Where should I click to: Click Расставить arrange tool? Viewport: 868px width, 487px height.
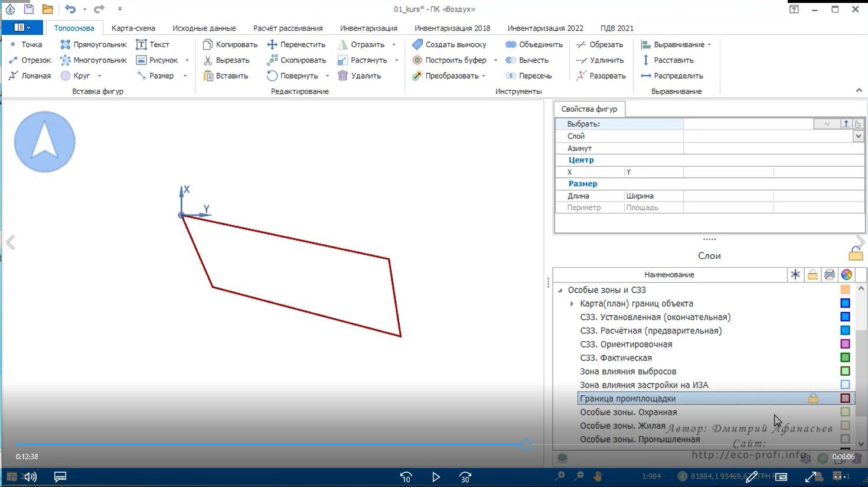[667, 60]
